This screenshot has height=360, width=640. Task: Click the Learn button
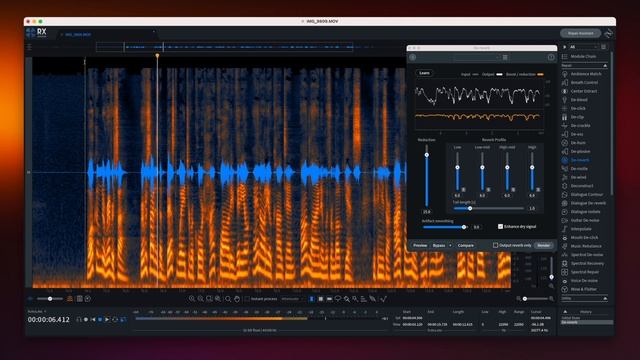coord(424,73)
